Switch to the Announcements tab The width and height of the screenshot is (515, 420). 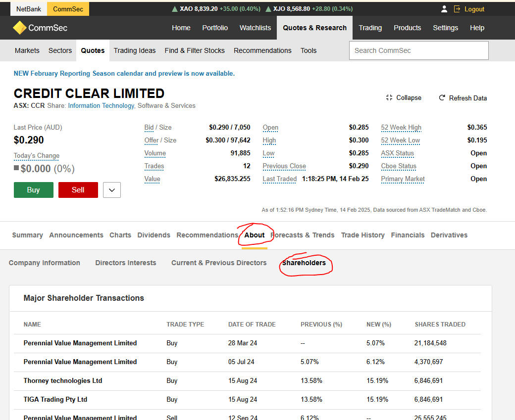click(x=76, y=235)
